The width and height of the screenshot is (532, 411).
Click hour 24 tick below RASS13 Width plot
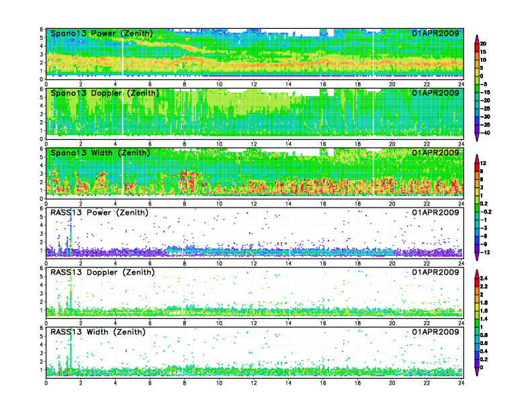[461, 383]
